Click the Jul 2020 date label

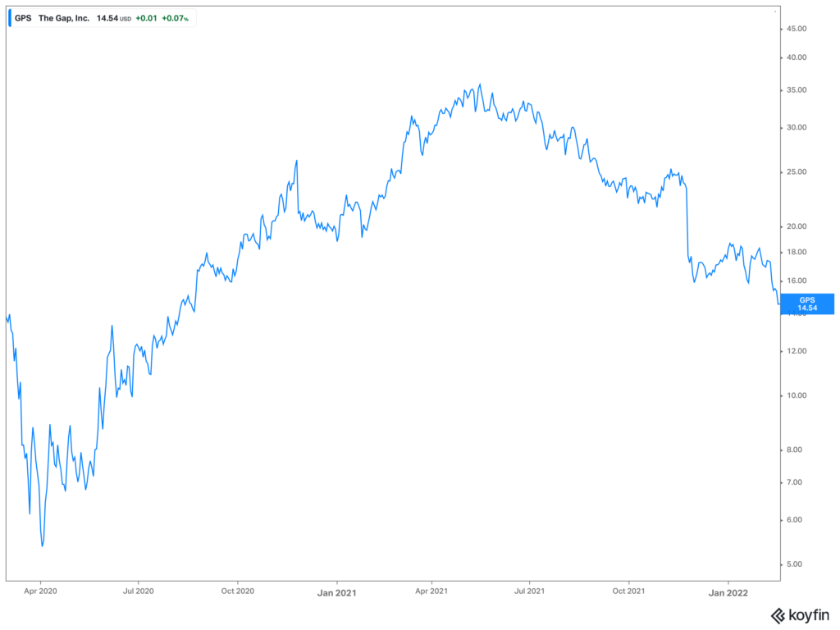(138, 591)
